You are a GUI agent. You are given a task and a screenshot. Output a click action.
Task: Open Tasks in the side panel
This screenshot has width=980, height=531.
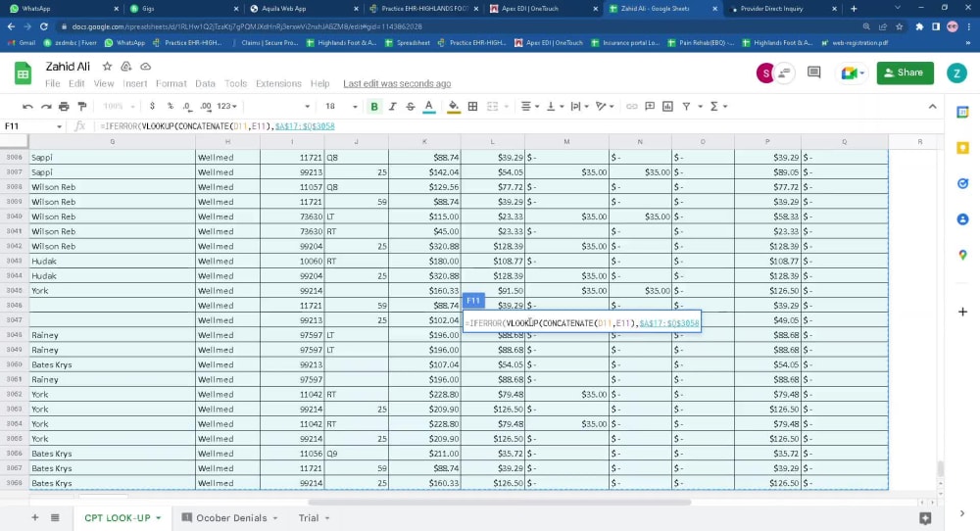point(962,183)
